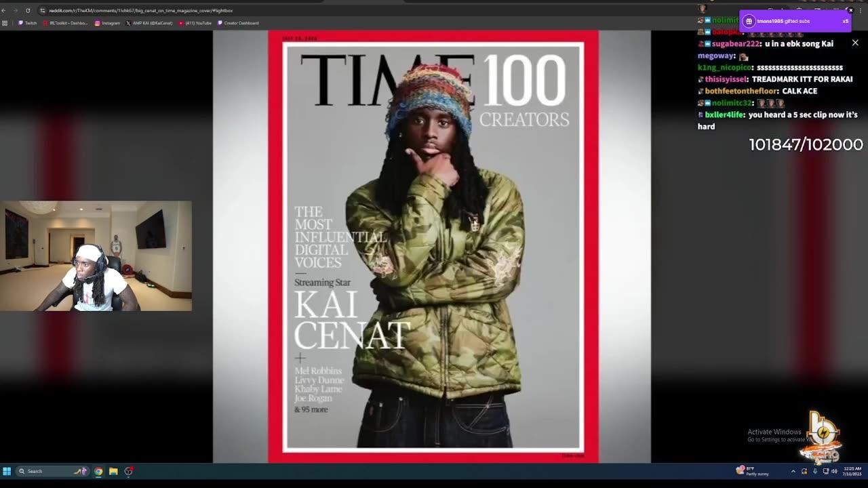Click the 101847/102000 counter
Image resolution: width=868 pixels, height=488 pixels.
click(x=806, y=144)
